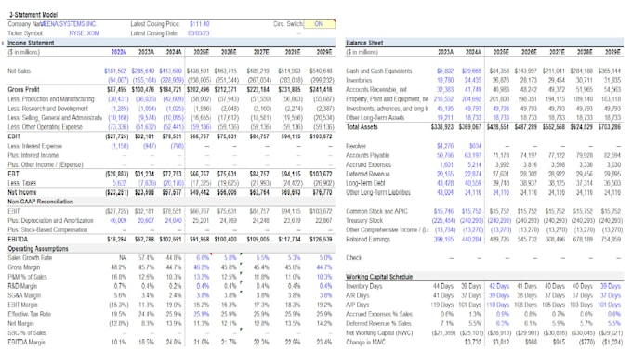Screen dimensions: 632x364
Task: Select the Circ. Switch ON cell
Action: [319, 24]
